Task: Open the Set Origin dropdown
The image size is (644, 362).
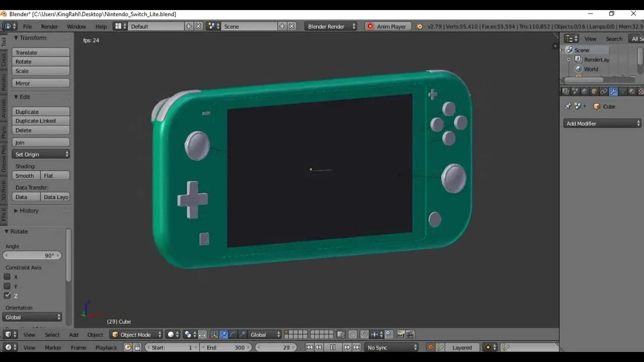Action: [x=41, y=154]
